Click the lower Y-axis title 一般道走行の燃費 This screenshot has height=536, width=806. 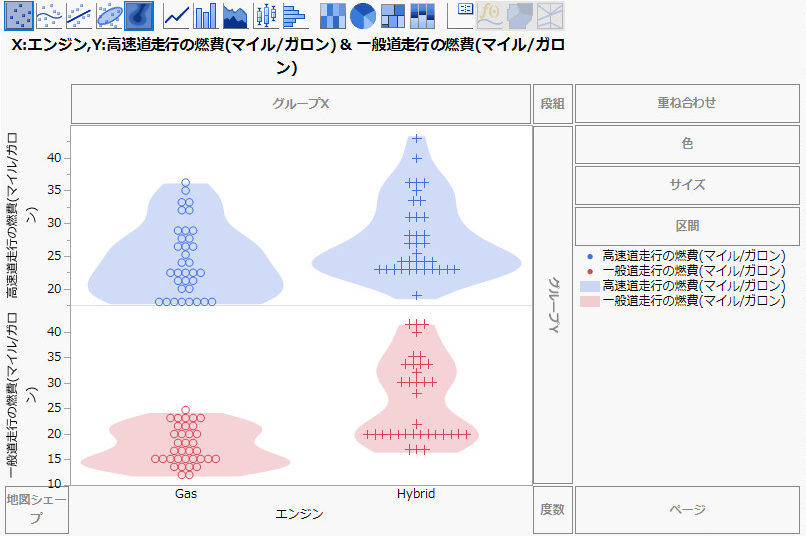(20, 395)
